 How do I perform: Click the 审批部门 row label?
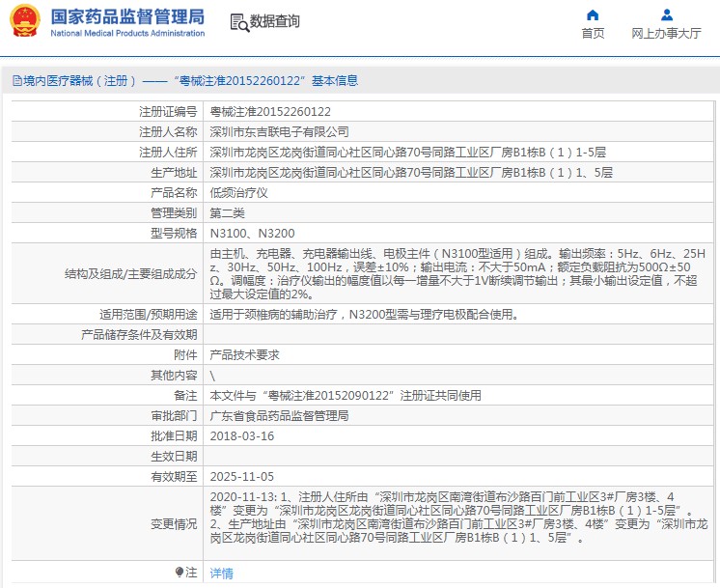click(174, 416)
